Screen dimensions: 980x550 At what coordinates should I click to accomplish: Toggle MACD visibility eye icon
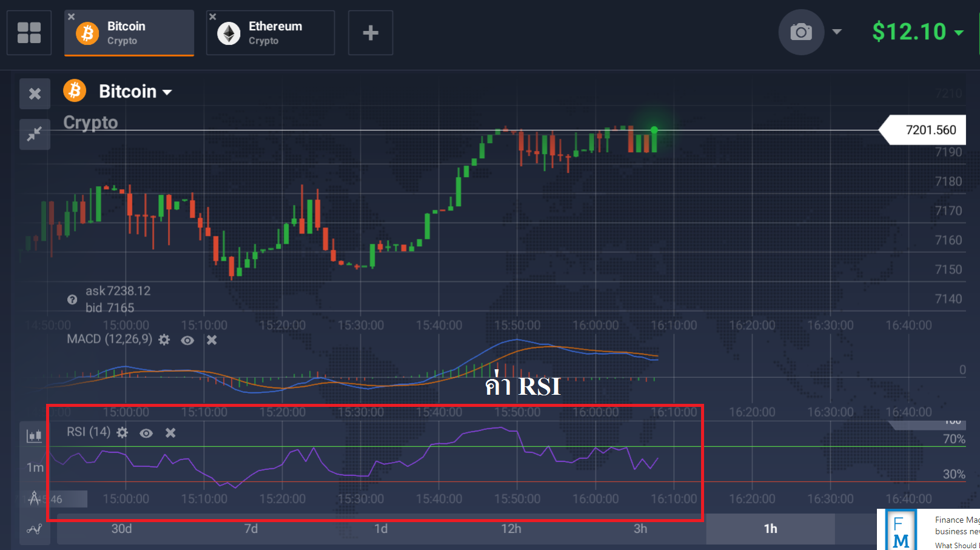187,340
